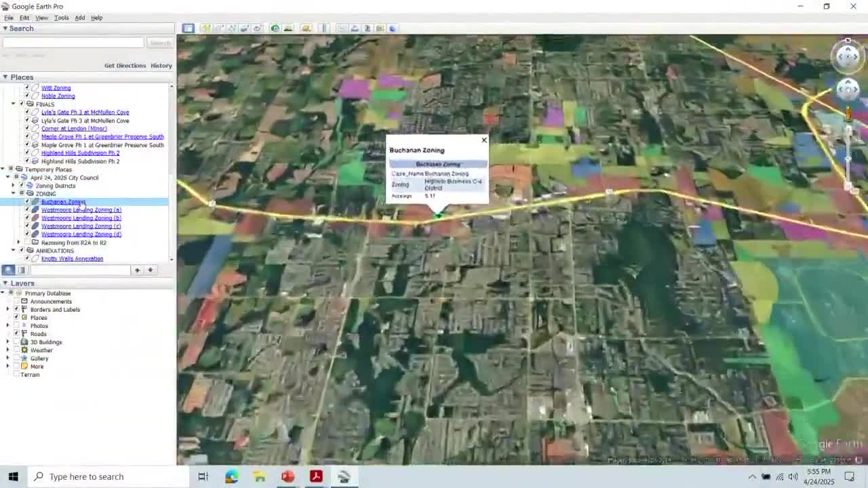Viewport: 868px width, 488px height.
Task: Enable the 3D Buildings layer checkbox
Action: [x=16, y=342]
